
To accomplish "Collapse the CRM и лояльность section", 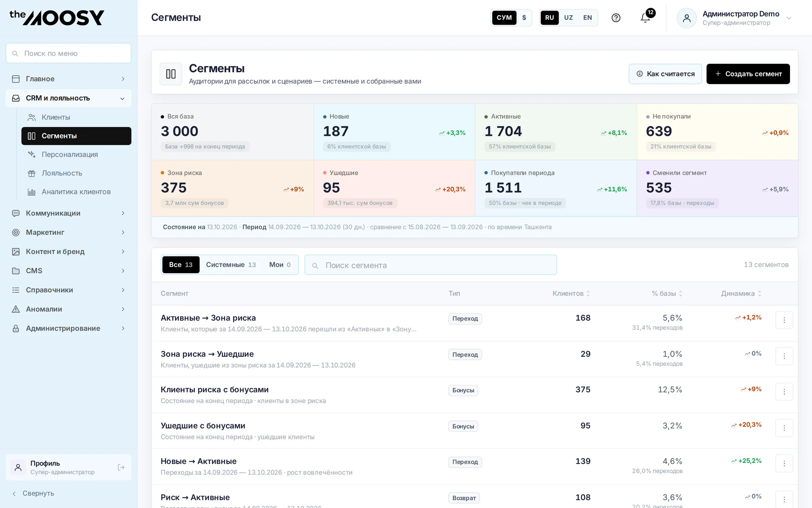I will [68, 98].
